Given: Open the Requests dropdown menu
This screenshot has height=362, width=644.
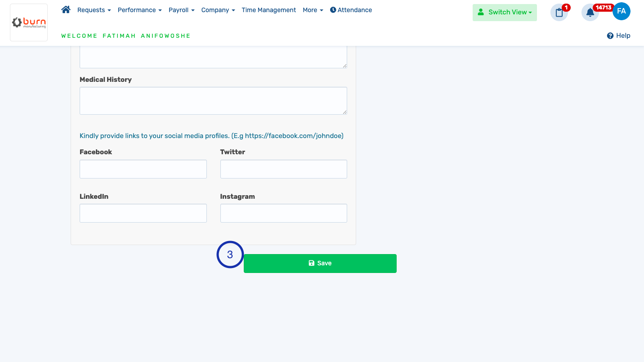Looking at the screenshot, I should coord(94,10).
